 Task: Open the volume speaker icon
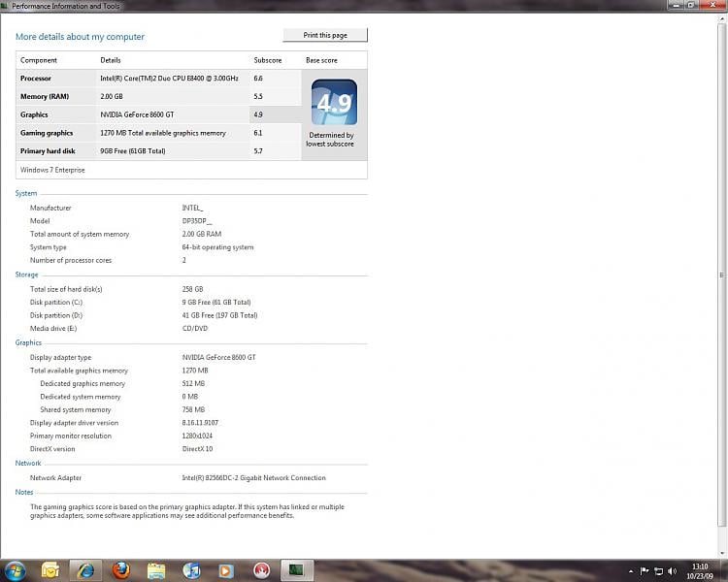[673, 571]
